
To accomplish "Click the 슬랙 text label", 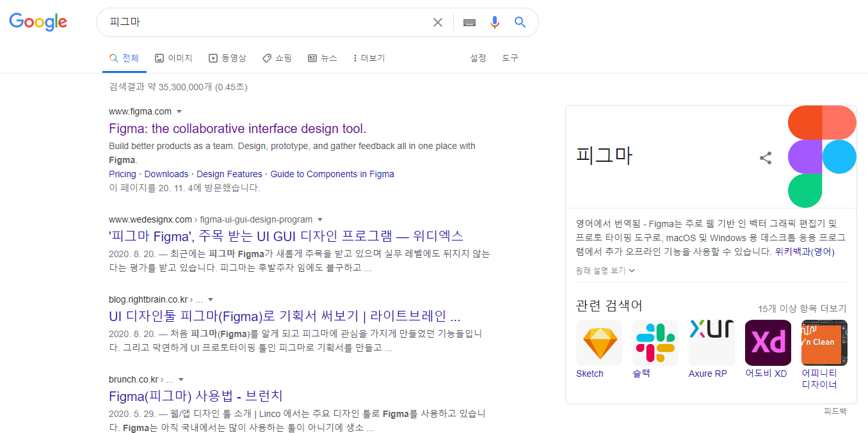I will click(641, 374).
